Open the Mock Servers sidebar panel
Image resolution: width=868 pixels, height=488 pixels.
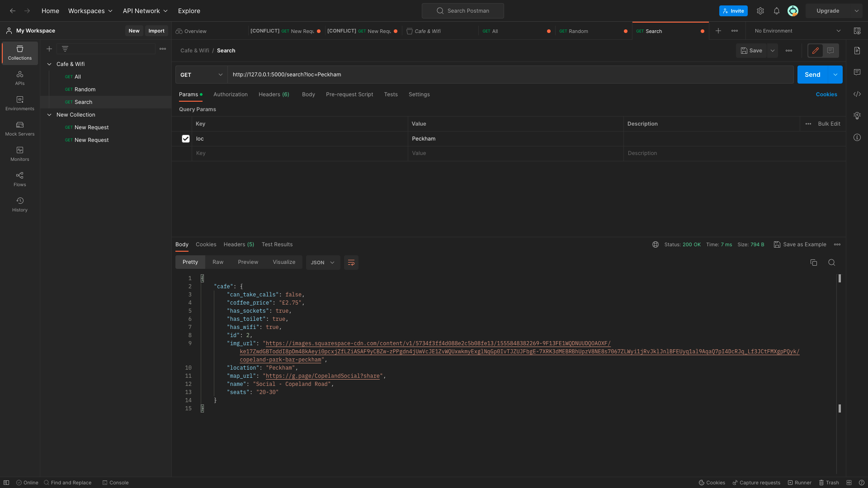pyautogui.click(x=19, y=129)
